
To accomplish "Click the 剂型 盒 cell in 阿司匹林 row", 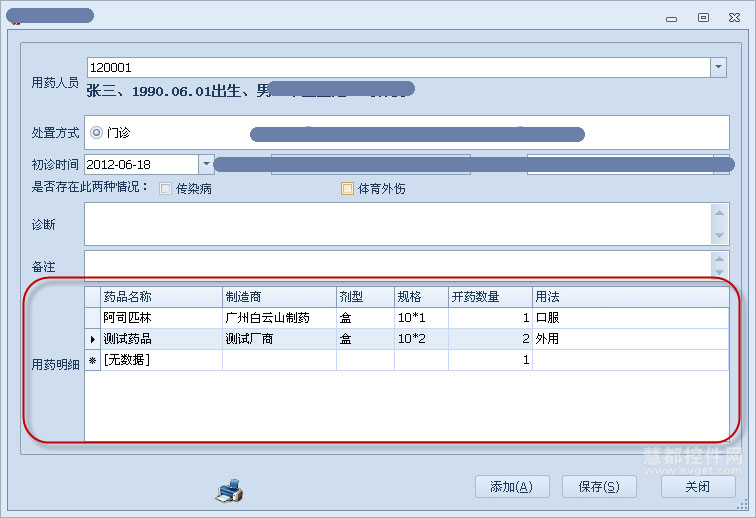I will 365,318.
